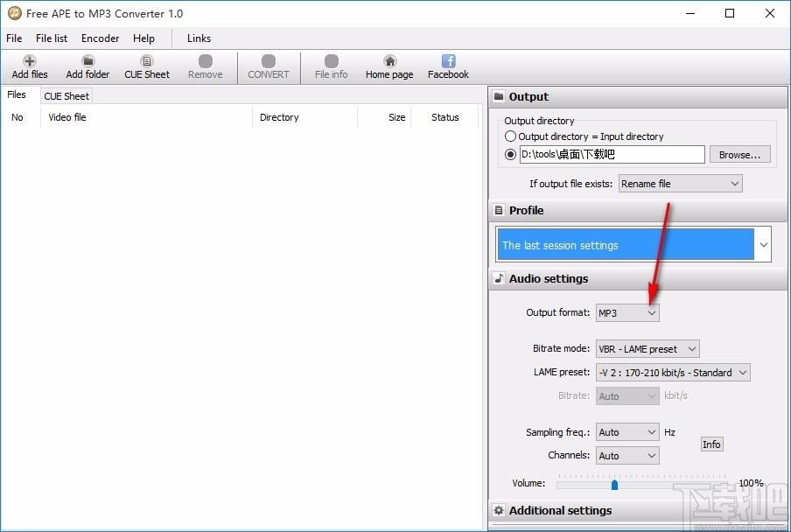Click the Volume slider handle
Image resolution: width=791 pixels, height=532 pixels.
click(x=614, y=485)
